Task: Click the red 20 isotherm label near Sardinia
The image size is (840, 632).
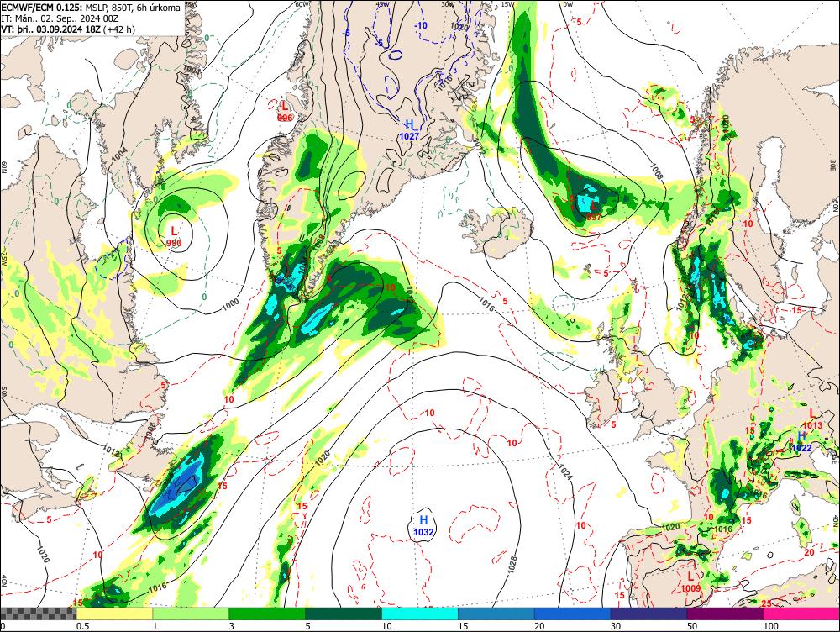Action: (x=810, y=552)
